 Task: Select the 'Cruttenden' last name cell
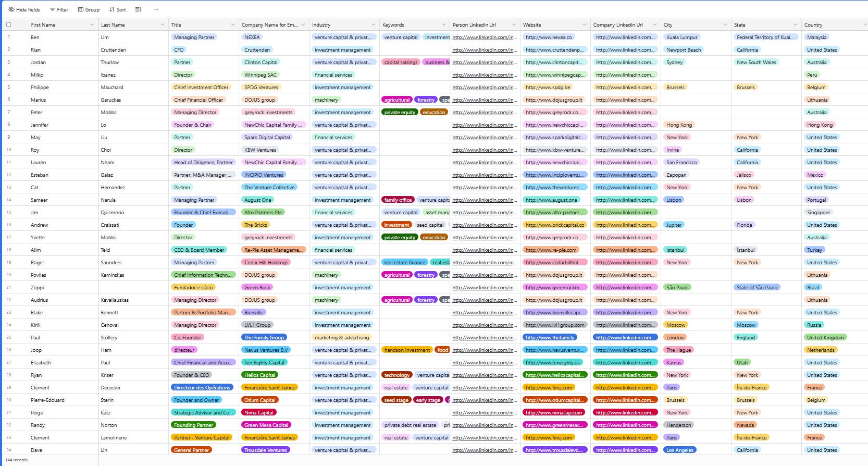pos(133,50)
